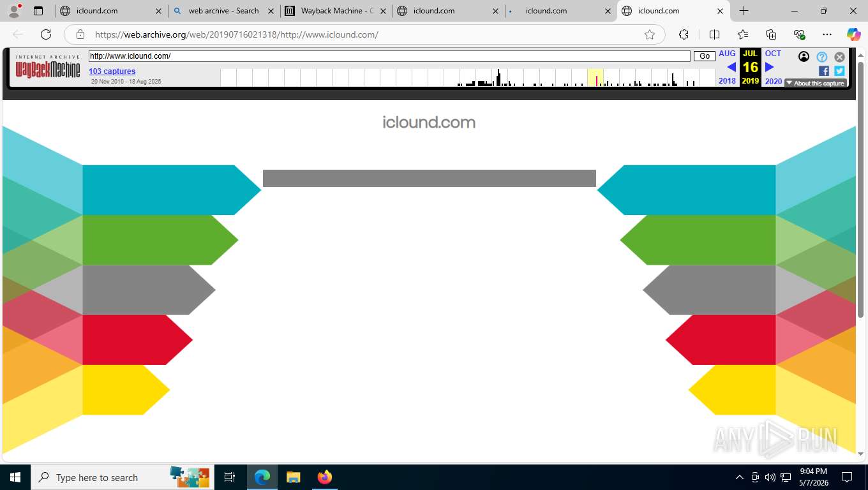The height and width of the screenshot is (490, 868).
Task: Open the notification center icon
Action: (847, 477)
